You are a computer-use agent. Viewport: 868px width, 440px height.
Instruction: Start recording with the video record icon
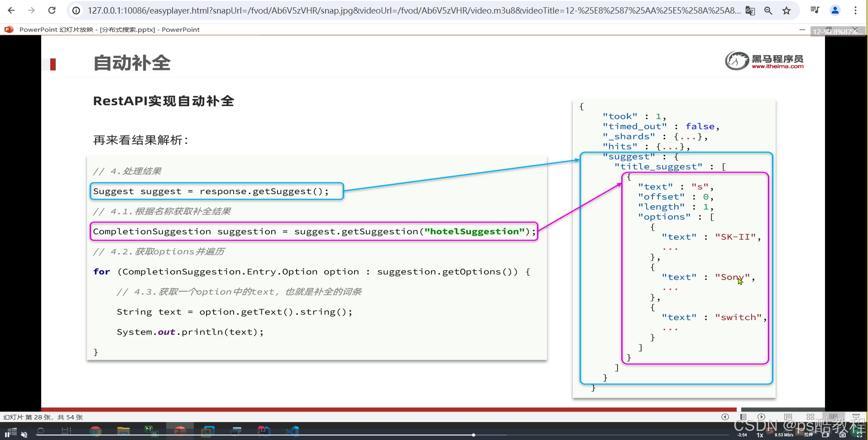[825, 435]
